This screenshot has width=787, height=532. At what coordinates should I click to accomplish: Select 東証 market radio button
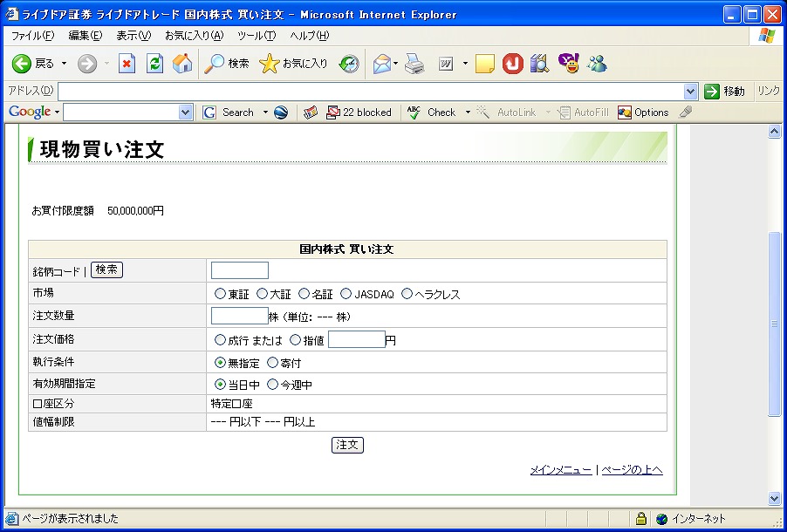tap(220, 294)
